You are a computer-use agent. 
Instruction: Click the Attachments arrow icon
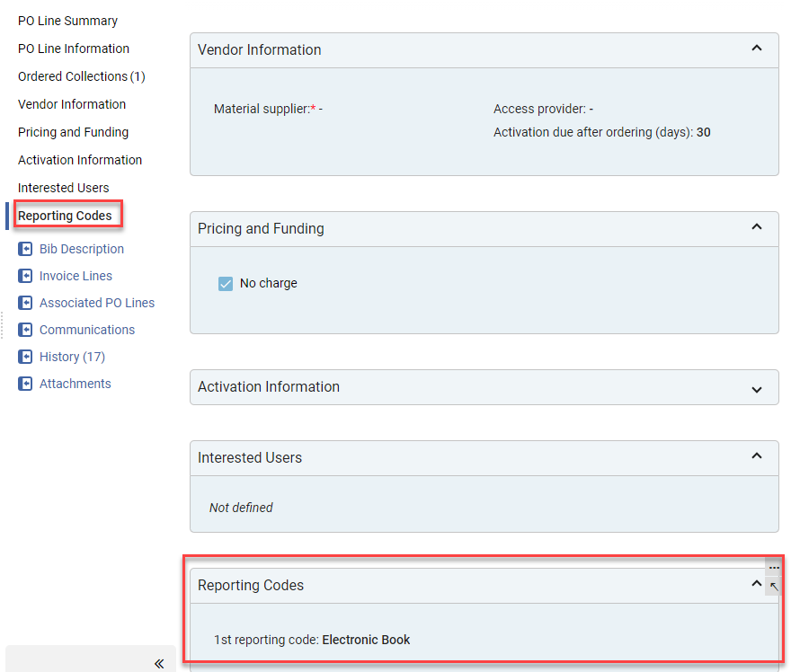tap(25, 384)
